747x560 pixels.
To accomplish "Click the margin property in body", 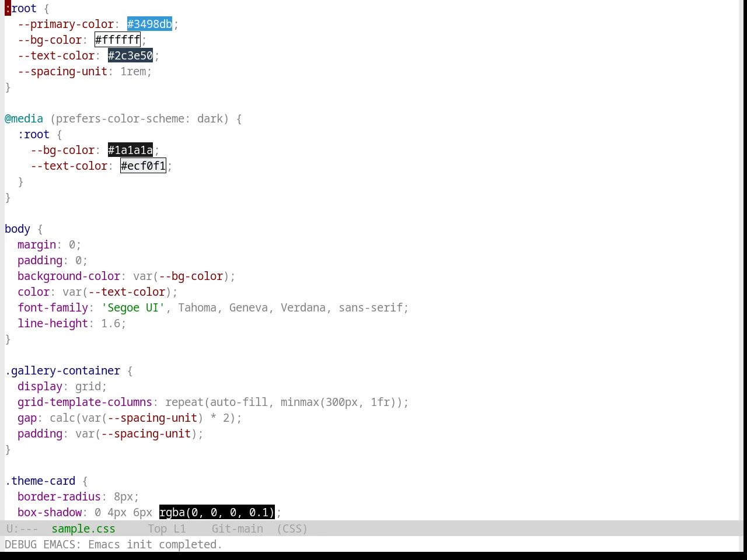I will coord(37,244).
